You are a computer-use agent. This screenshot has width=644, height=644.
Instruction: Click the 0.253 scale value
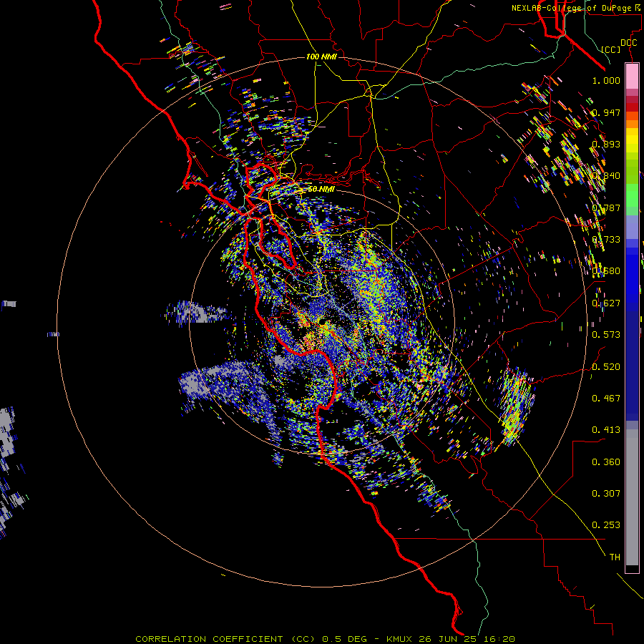[606, 525]
